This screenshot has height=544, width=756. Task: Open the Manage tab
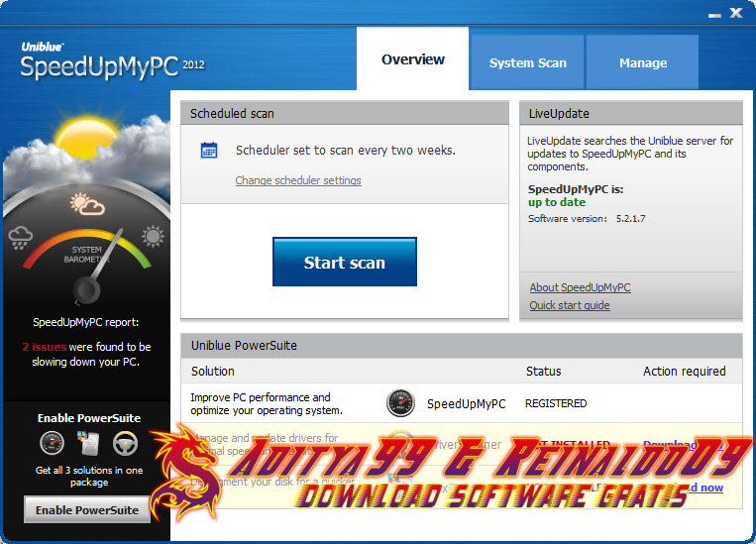643,62
